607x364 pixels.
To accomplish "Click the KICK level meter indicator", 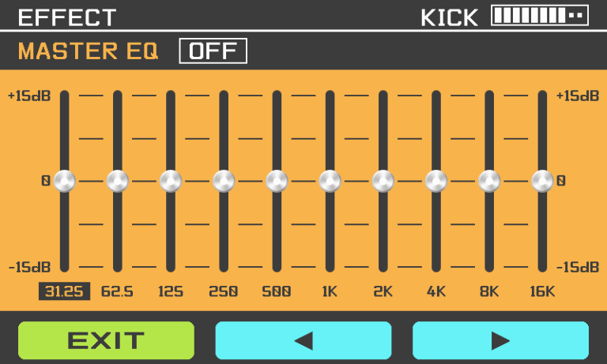I will coord(540,17).
